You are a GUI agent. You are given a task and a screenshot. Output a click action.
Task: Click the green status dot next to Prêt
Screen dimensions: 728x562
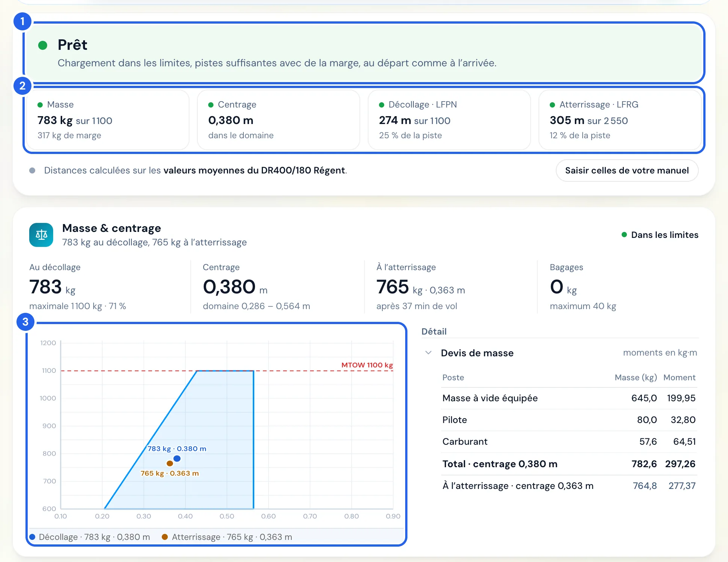(43, 45)
